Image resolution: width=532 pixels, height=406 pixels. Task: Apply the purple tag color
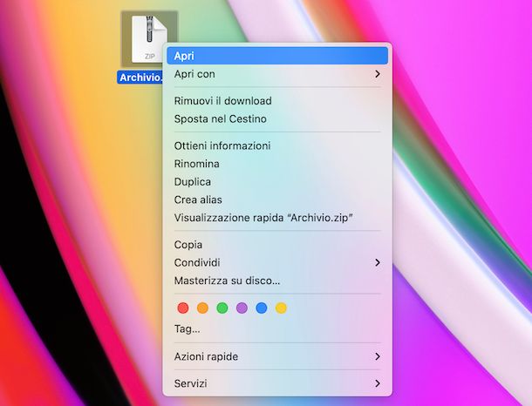point(242,308)
